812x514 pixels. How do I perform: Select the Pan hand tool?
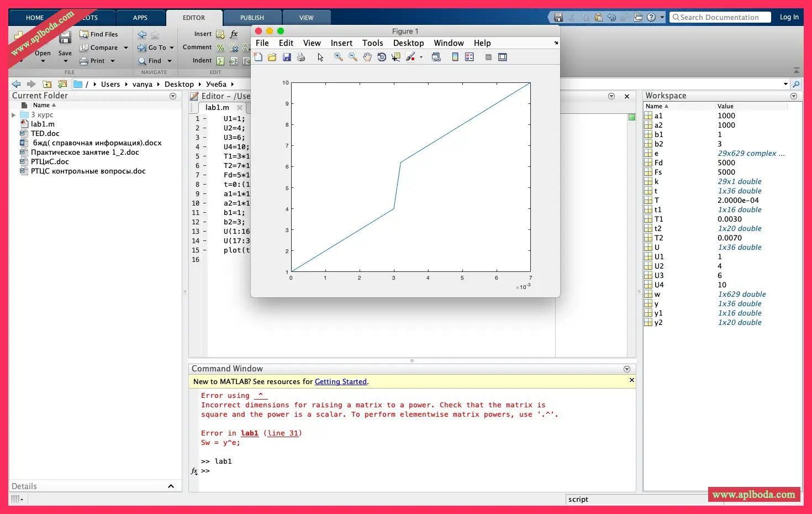click(367, 57)
